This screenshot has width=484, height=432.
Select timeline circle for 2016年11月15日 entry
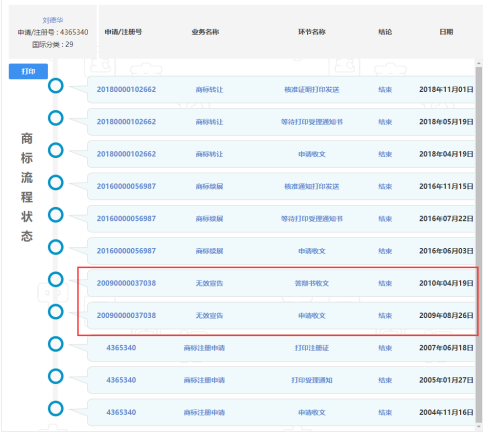56,183
